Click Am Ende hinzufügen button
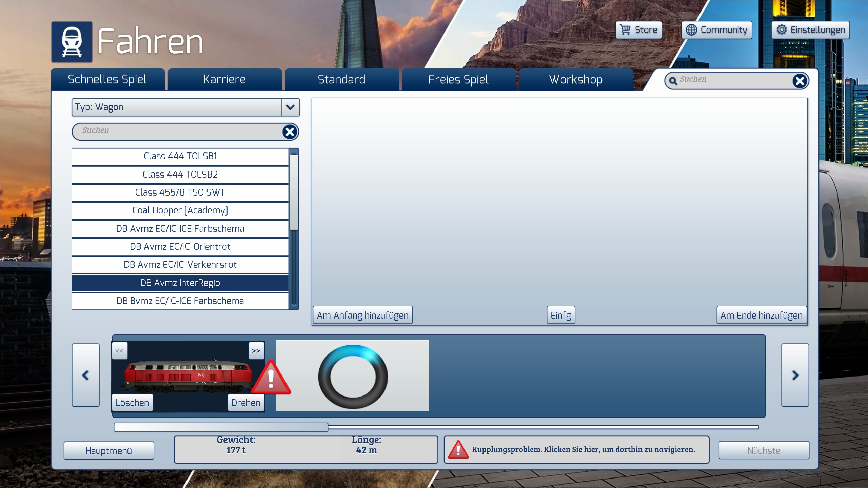 pyautogui.click(x=761, y=316)
